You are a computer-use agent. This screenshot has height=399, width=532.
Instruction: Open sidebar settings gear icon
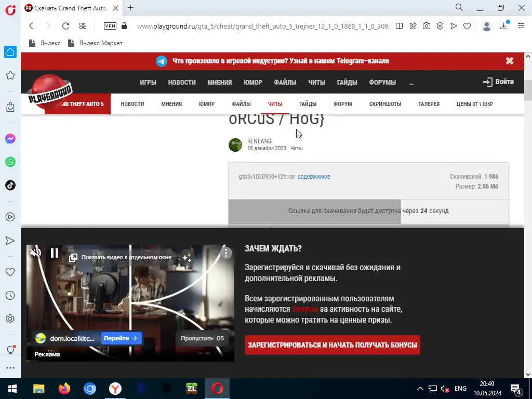point(10,319)
